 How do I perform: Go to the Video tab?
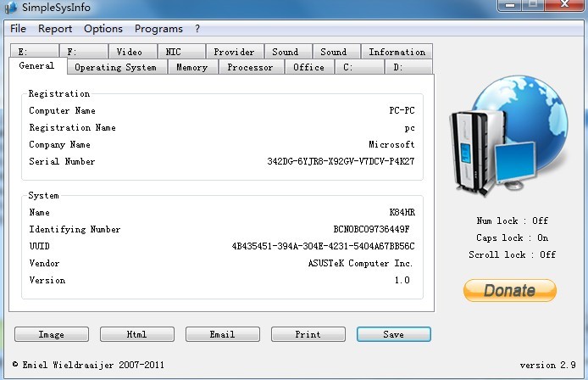click(x=130, y=52)
